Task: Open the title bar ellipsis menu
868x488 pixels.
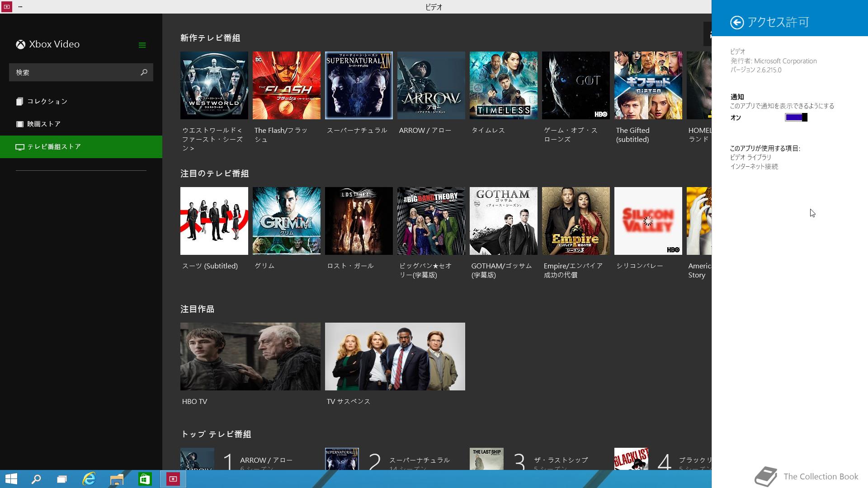Action: coord(20,7)
